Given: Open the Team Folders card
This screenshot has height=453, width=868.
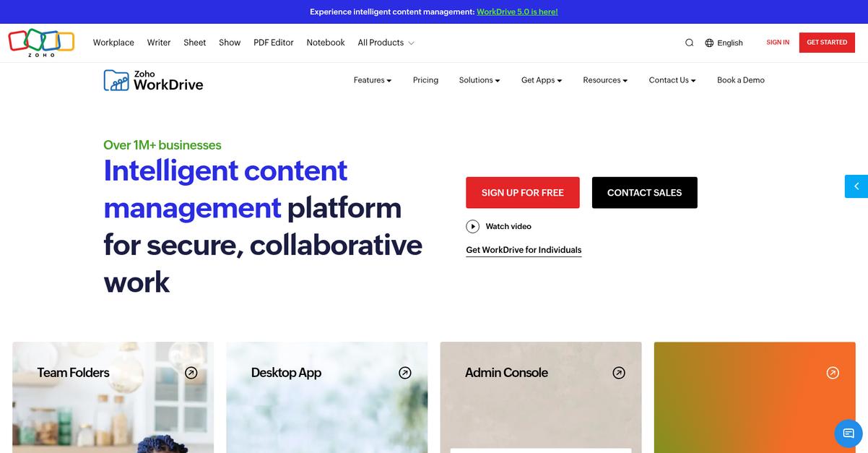Looking at the screenshot, I should pyautogui.click(x=113, y=397).
